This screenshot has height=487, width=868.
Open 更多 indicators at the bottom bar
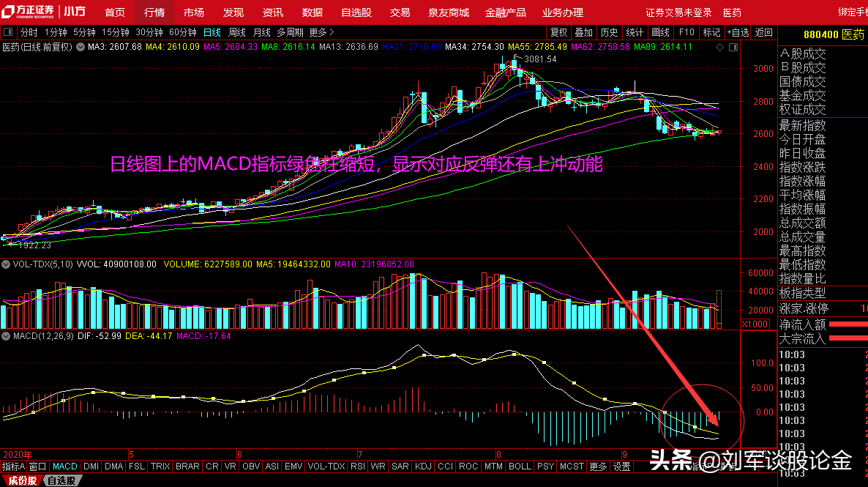[x=598, y=466]
